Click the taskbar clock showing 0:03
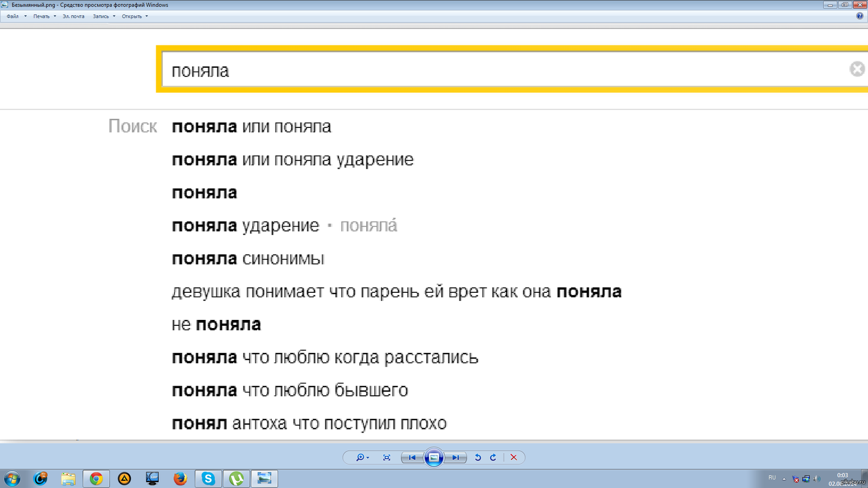Screen dimensions: 868x488 coord(843,479)
